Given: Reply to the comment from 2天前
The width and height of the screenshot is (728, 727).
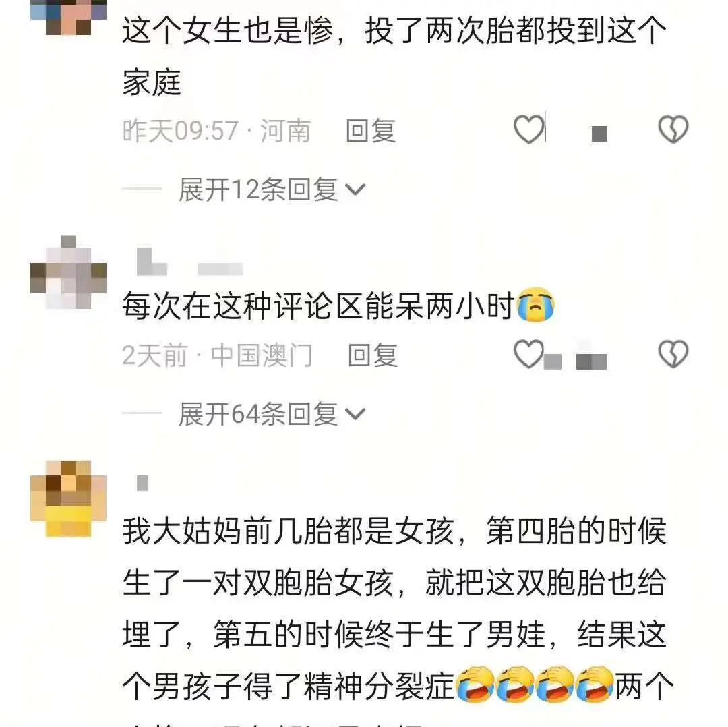Looking at the screenshot, I should pyautogui.click(x=373, y=355).
